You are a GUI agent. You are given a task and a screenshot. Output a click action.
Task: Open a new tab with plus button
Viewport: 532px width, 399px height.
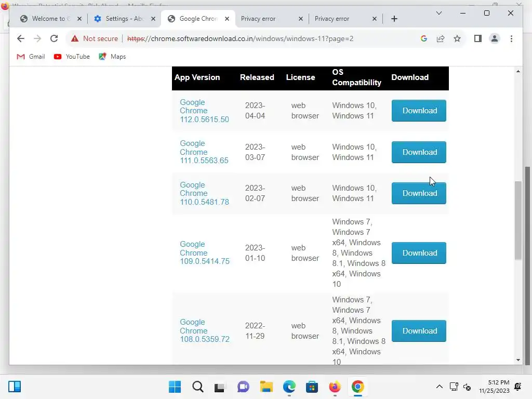pos(394,19)
